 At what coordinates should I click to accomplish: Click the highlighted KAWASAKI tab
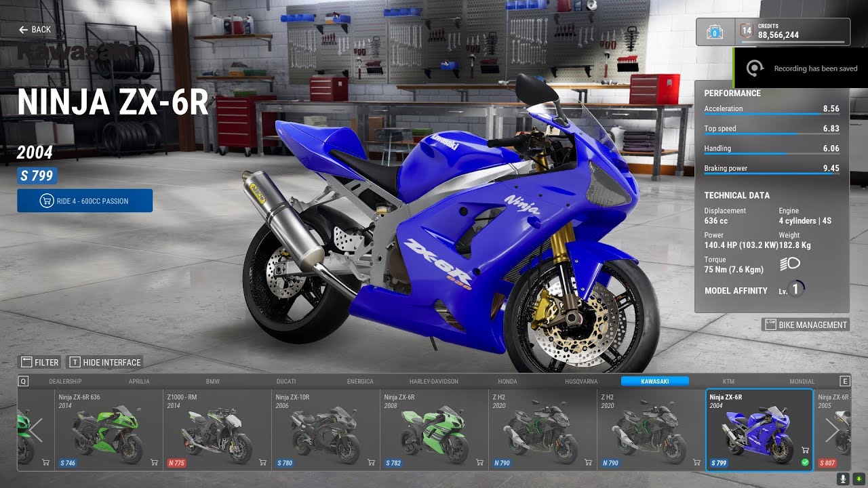click(x=655, y=382)
